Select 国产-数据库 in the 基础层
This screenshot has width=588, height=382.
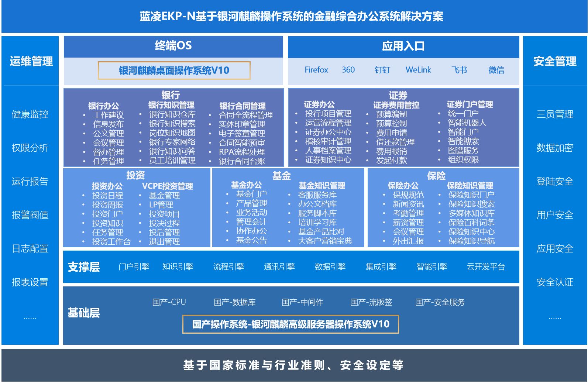(x=234, y=302)
